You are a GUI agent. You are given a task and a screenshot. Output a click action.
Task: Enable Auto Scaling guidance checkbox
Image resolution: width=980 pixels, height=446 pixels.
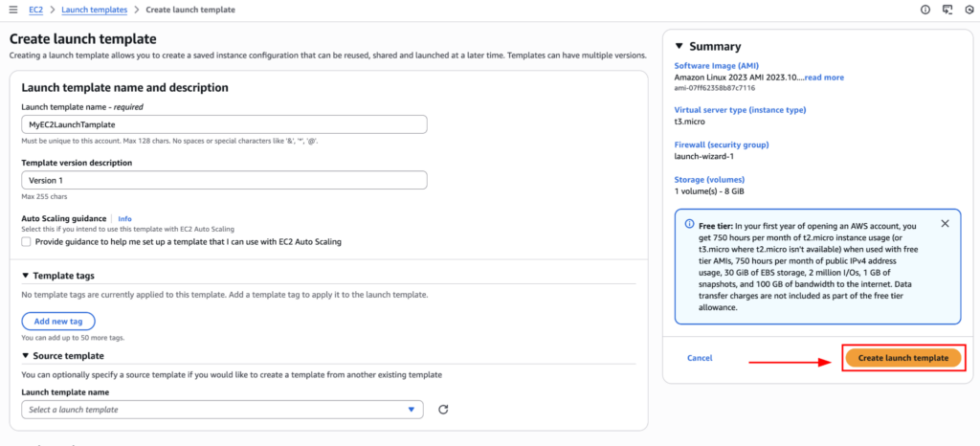tap(27, 241)
